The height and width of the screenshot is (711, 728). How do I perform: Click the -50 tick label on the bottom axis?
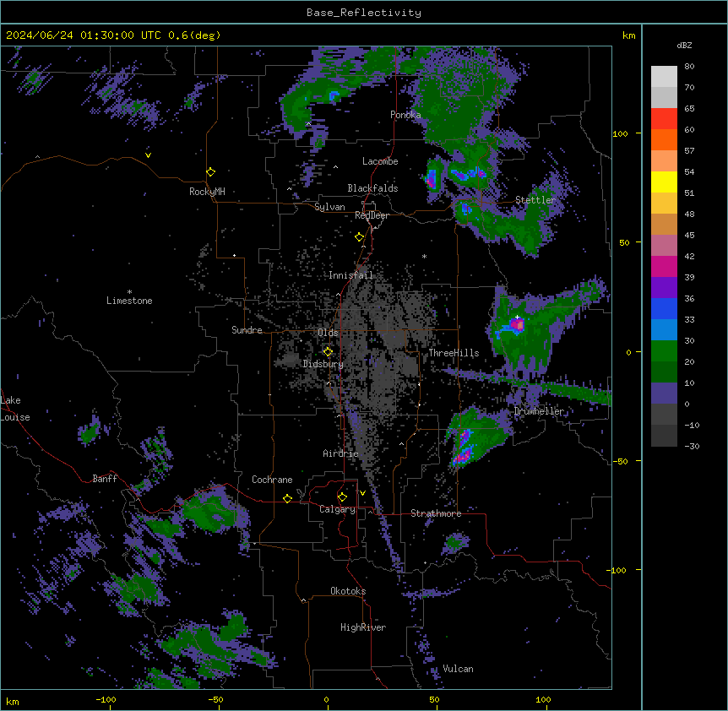coord(215,699)
